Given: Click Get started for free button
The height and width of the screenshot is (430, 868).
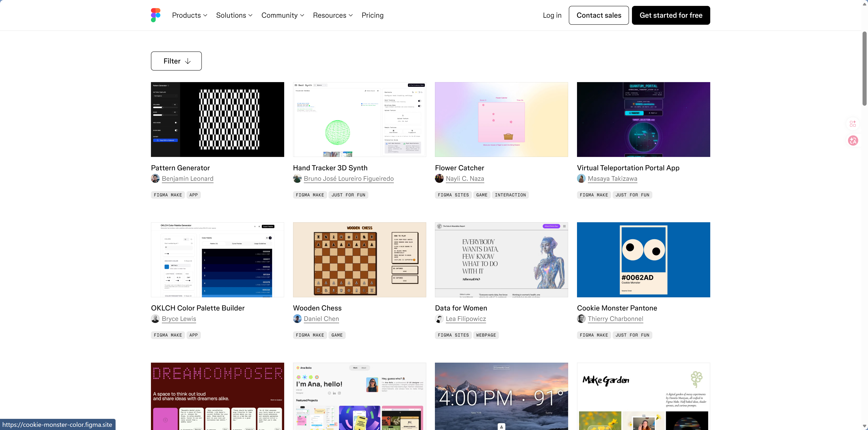Looking at the screenshot, I should [x=671, y=15].
